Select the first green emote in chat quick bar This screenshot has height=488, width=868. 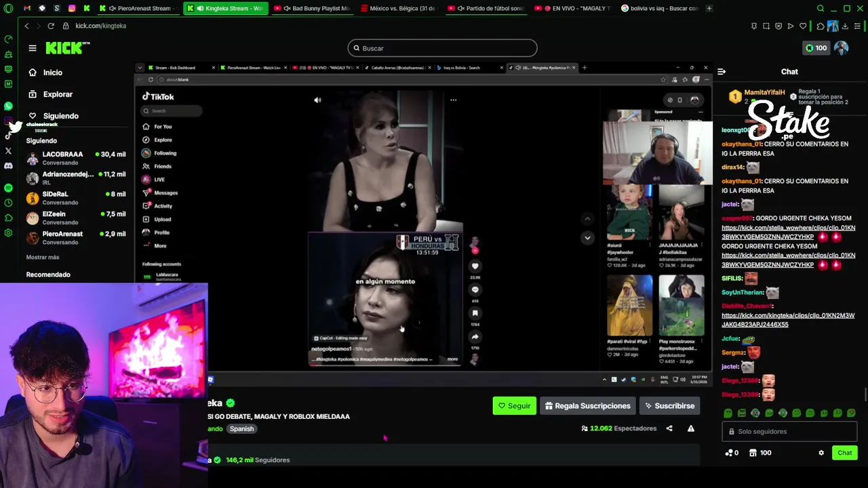728,413
